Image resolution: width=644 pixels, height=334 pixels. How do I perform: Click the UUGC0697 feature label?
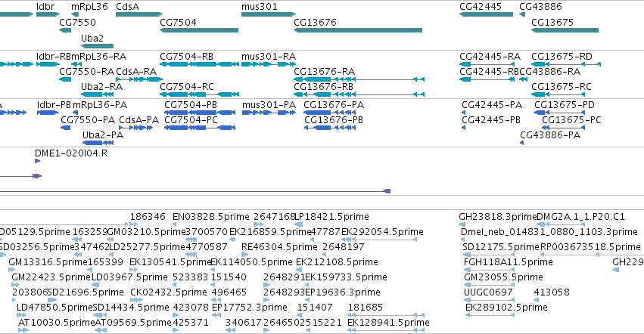[488, 292]
